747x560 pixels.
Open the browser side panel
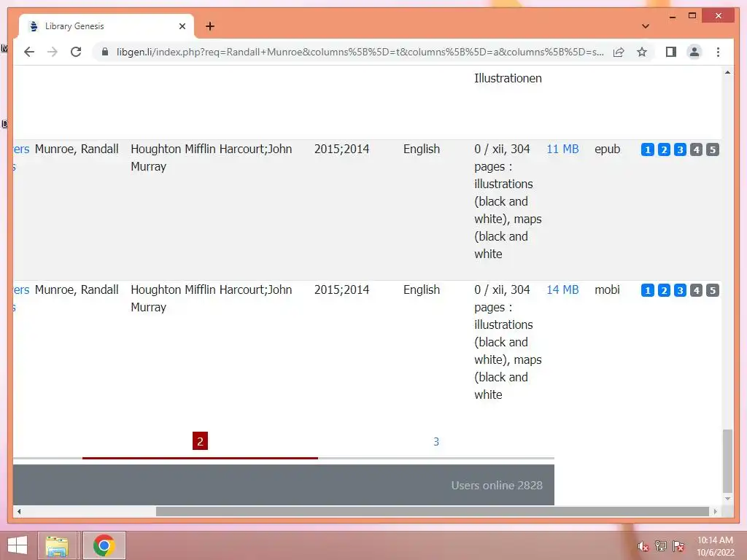[x=671, y=52]
